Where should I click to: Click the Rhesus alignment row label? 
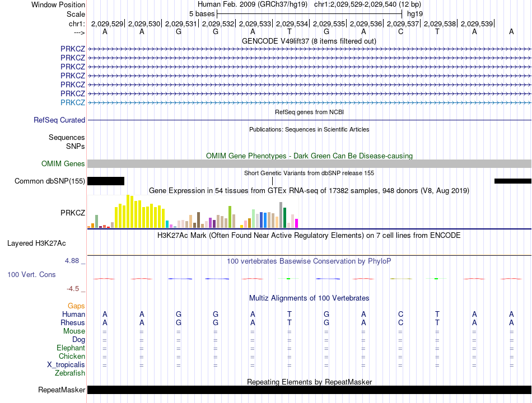[x=73, y=322]
